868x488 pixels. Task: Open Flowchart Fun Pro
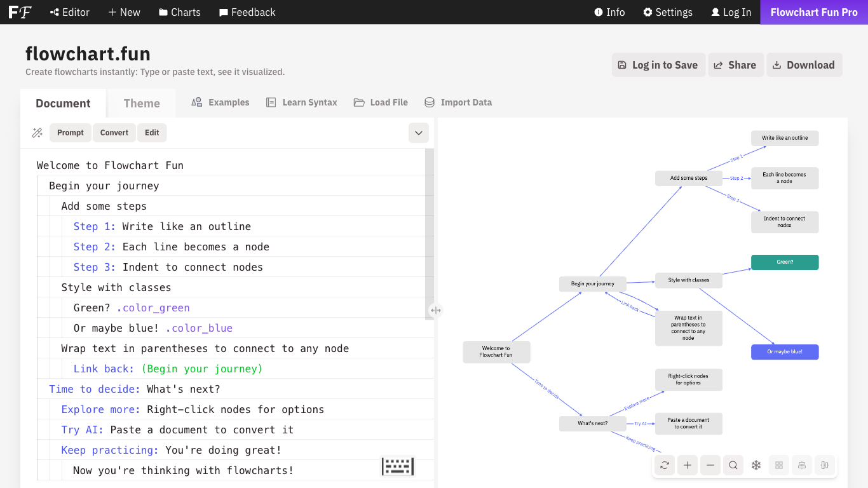(x=814, y=12)
